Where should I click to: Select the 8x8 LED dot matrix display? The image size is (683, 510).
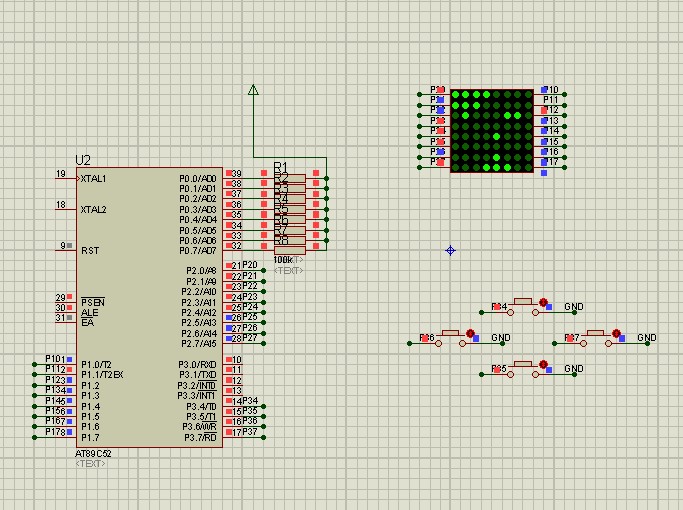492,131
